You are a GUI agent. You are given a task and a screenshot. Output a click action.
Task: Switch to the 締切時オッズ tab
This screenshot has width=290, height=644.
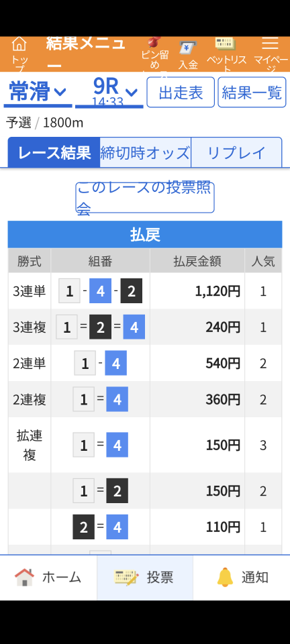pos(146,152)
